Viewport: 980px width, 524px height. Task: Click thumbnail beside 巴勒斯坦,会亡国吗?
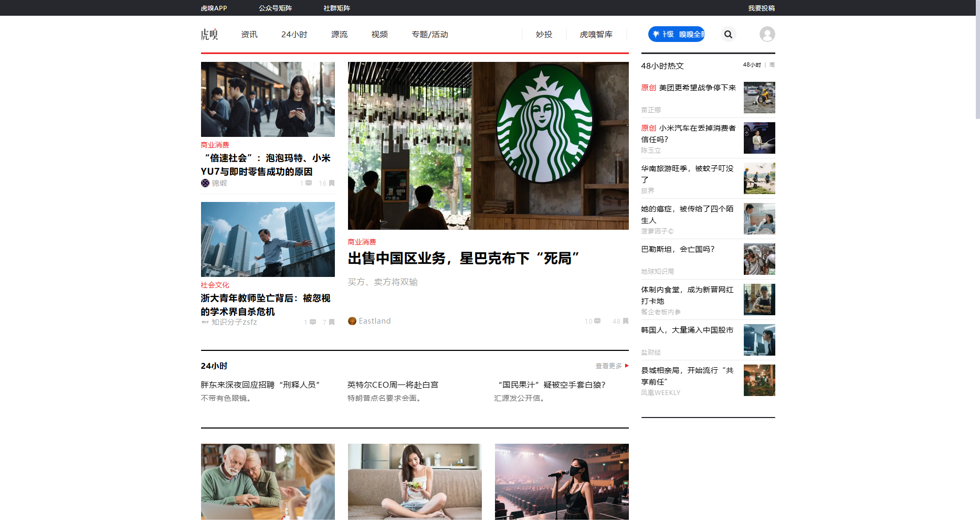click(759, 259)
